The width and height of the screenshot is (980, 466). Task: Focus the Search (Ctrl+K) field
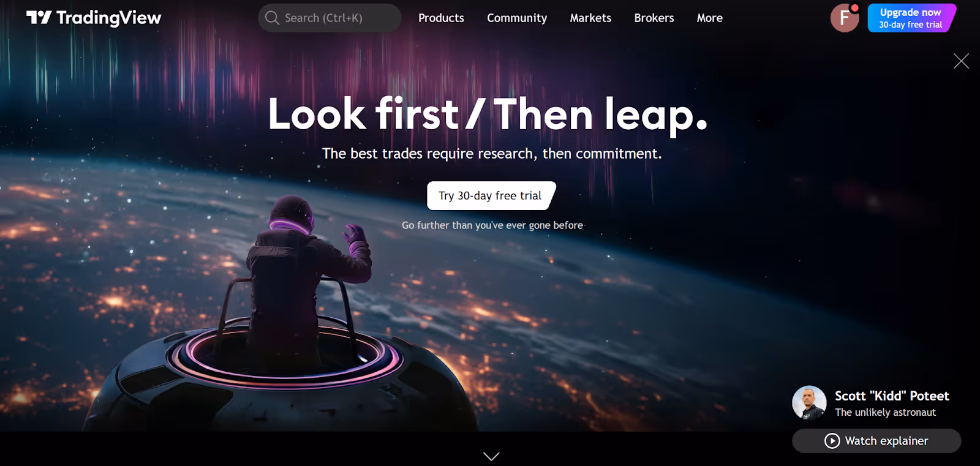330,18
